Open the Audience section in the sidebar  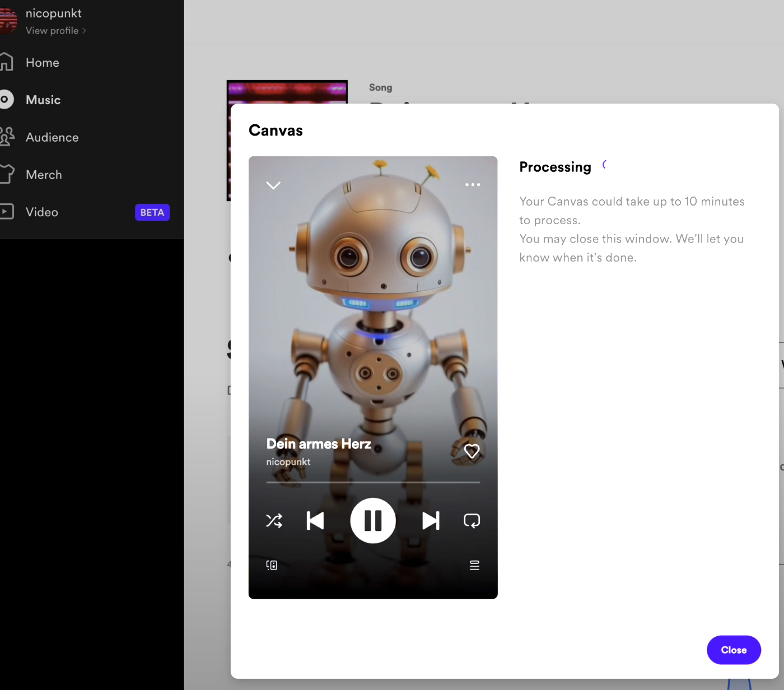pyautogui.click(x=52, y=137)
